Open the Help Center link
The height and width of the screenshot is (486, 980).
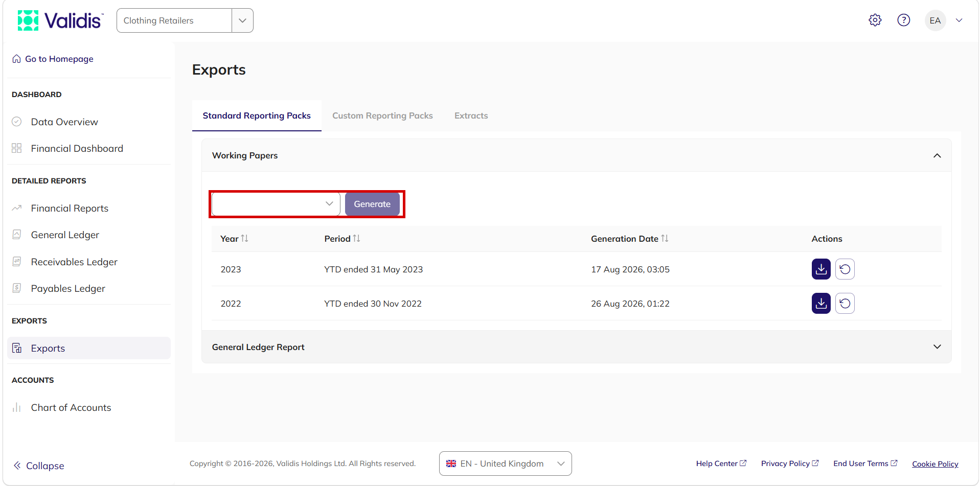[721, 464]
